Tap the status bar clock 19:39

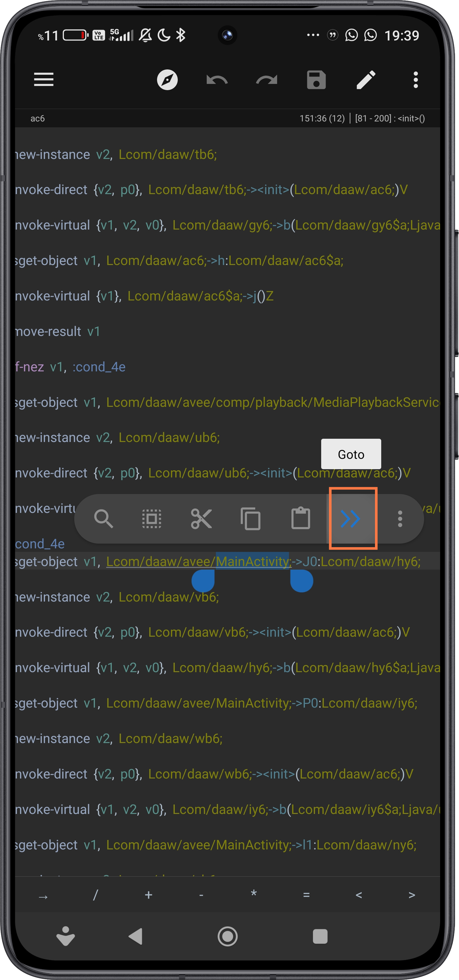click(402, 35)
